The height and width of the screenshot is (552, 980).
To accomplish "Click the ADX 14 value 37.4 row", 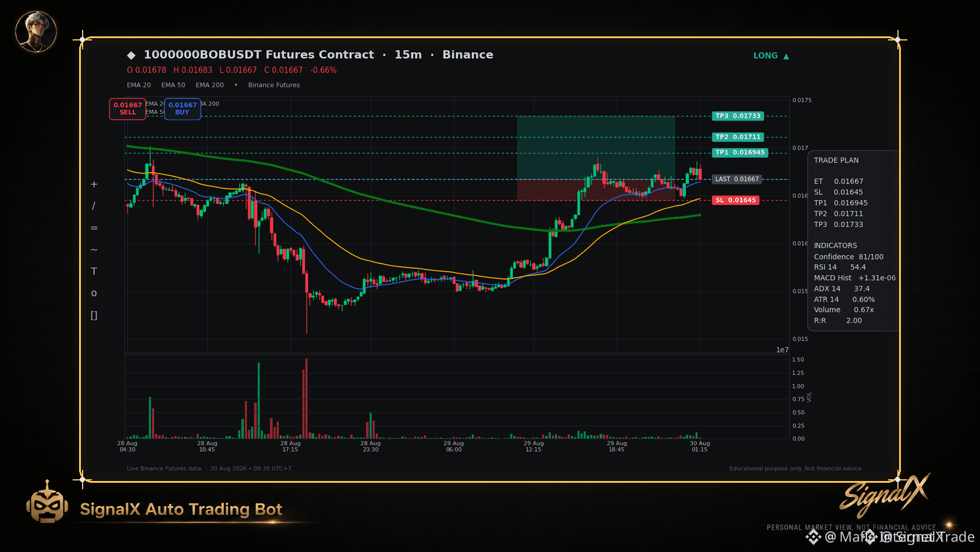I will (842, 289).
